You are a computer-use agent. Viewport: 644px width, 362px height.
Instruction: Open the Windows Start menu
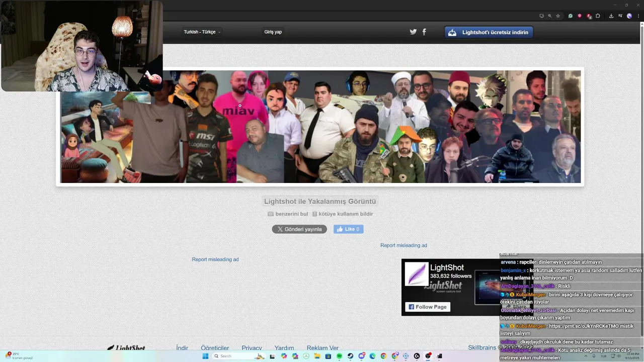tap(205, 356)
